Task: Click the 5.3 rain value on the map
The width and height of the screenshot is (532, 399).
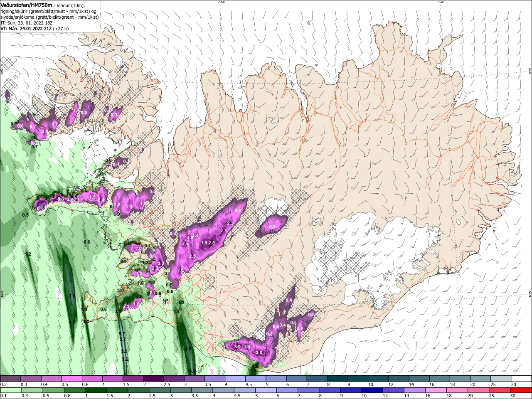Action: (x=124, y=351)
